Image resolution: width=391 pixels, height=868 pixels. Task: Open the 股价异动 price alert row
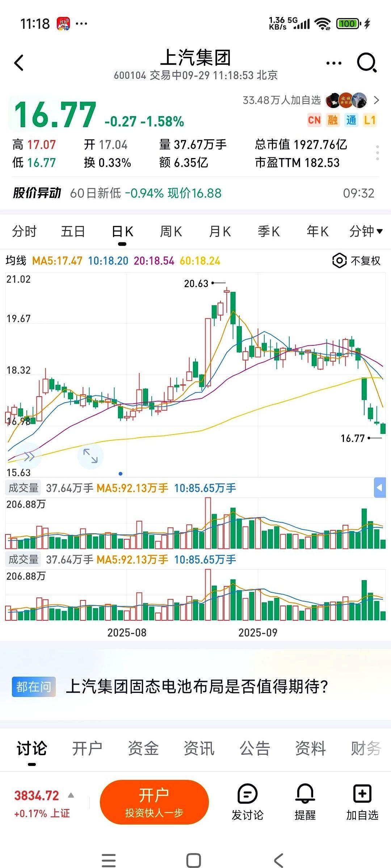tap(195, 193)
